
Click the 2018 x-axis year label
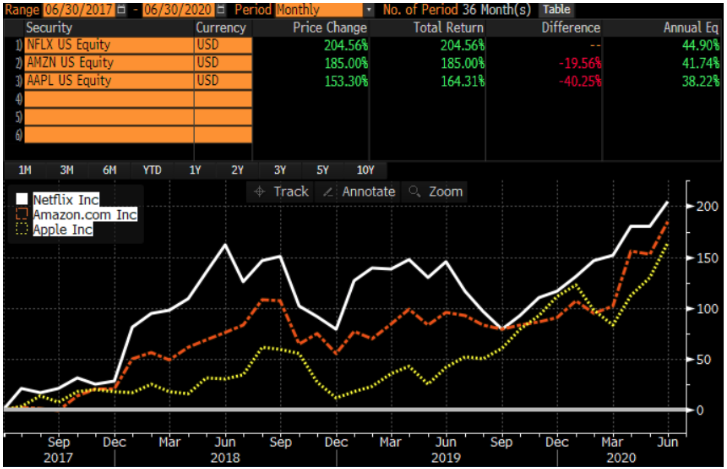point(225,458)
